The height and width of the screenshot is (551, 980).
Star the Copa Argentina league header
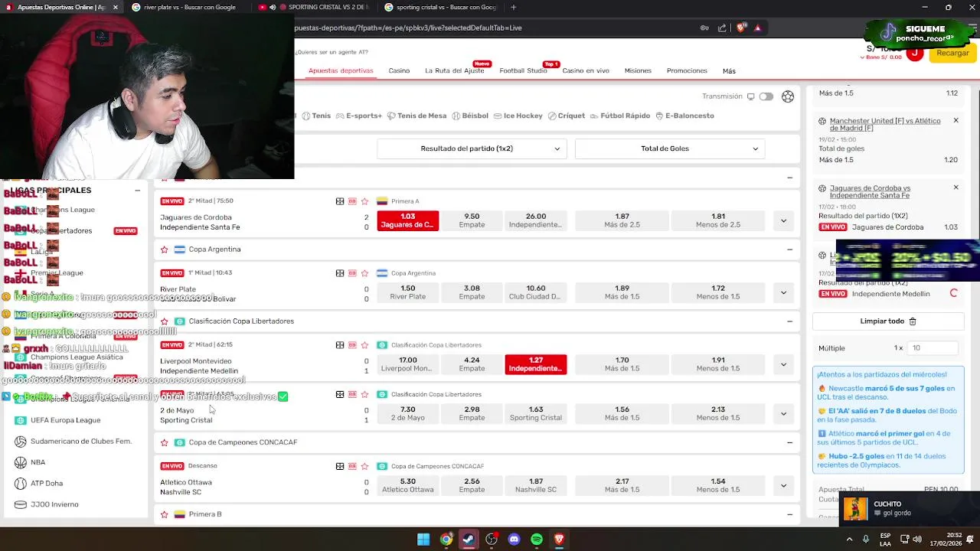click(164, 249)
